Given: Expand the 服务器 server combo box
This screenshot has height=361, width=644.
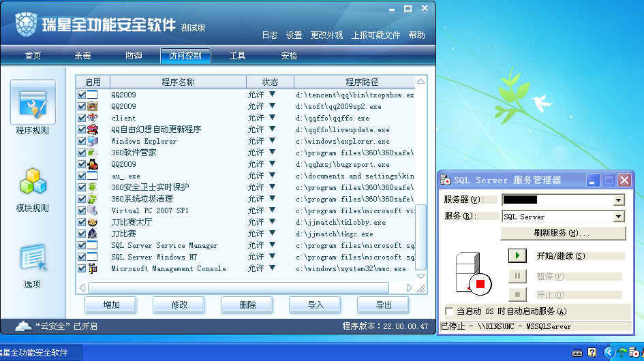Looking at the screenshot, I should pos(618,200).
